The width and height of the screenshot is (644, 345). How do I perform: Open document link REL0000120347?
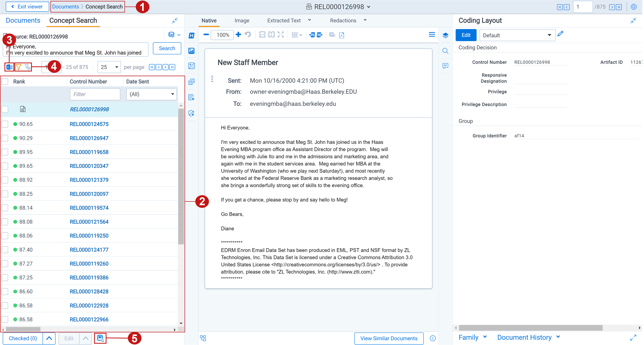coord(89,166)
